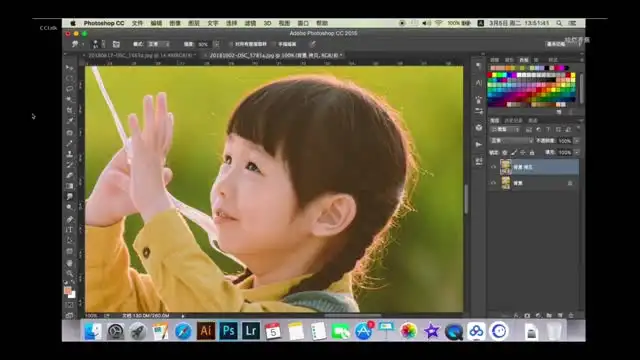Open Safari from the Dock
This screenshot has height=360, width=640.
coord(183,331)
